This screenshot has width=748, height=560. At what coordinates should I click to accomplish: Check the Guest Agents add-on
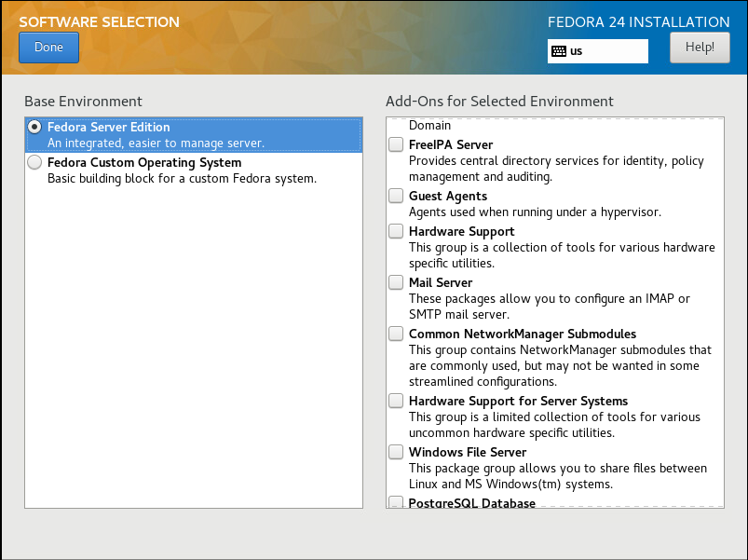tap(396, 196)
